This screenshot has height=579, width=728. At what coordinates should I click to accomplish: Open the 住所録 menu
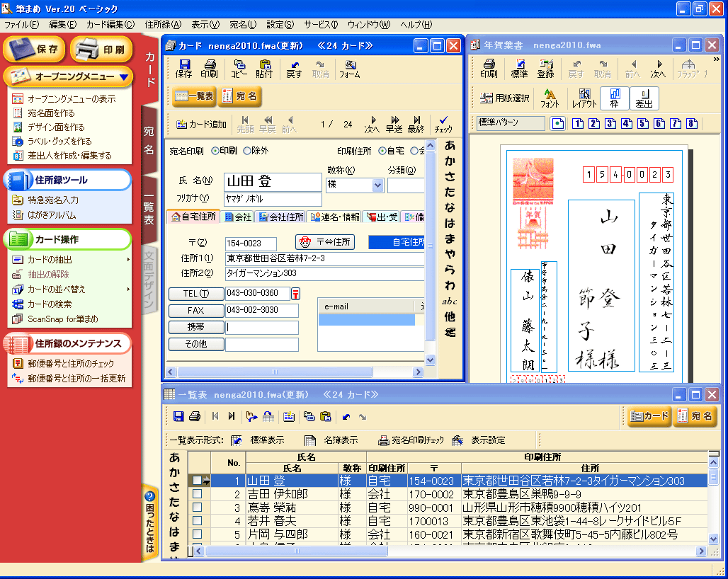click(163, 24)
